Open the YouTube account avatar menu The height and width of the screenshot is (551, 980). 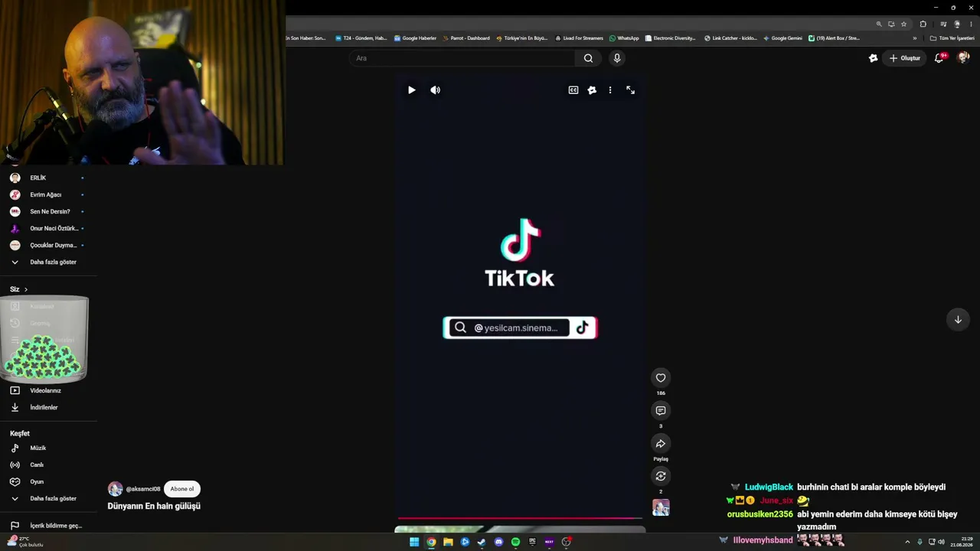coord(963,58)
